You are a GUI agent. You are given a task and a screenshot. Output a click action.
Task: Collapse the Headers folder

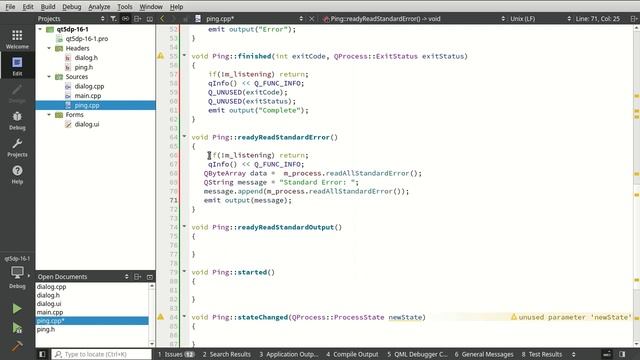click(49, 48)
